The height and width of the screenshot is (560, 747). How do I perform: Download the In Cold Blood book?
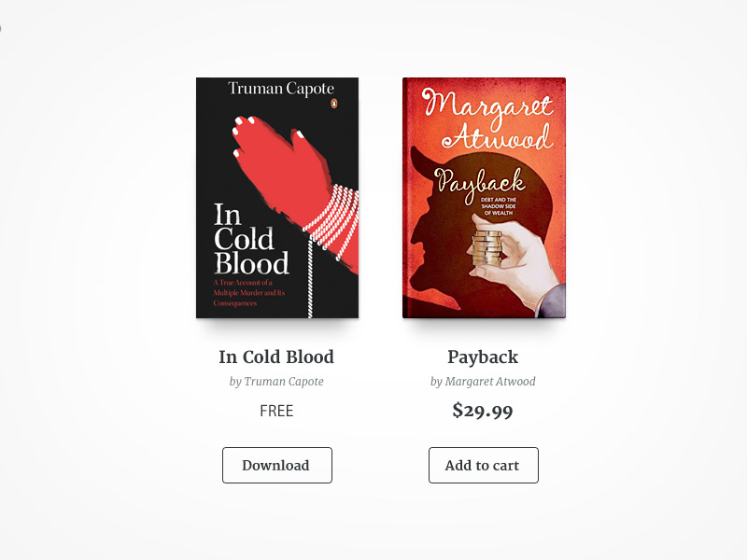[276, 465]
